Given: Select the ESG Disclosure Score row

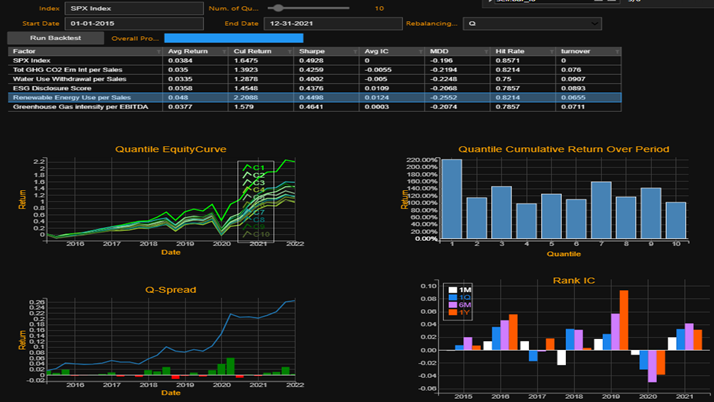Looking at the screenshot, I should click(x=85, y=88).
